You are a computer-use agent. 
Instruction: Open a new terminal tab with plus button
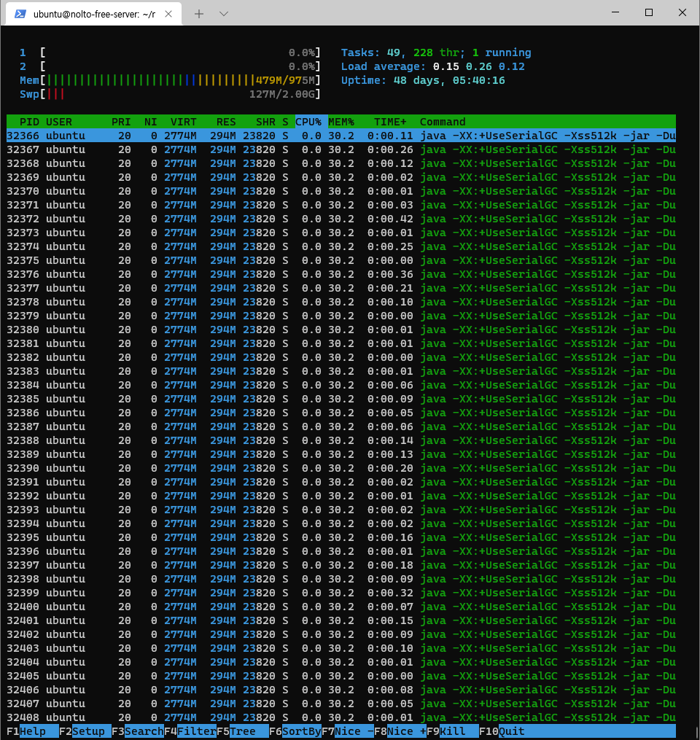tap(198, 13)
